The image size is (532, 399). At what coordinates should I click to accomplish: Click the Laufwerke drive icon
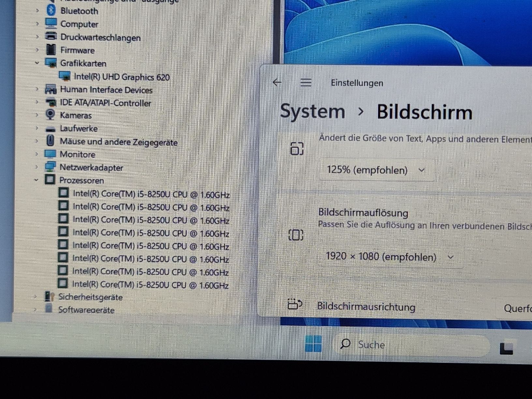point(50,129)
